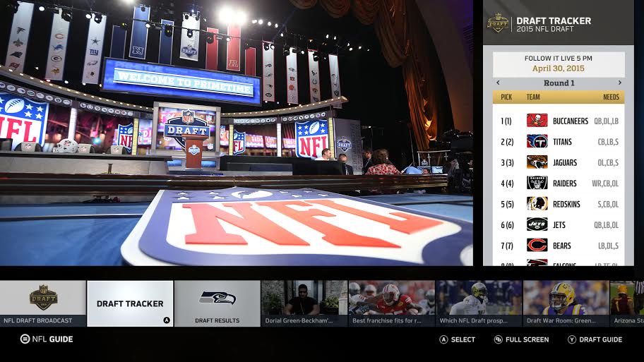644x362 pixels.
Task: Click pick number 1 (1)
Action: (506, 121)
